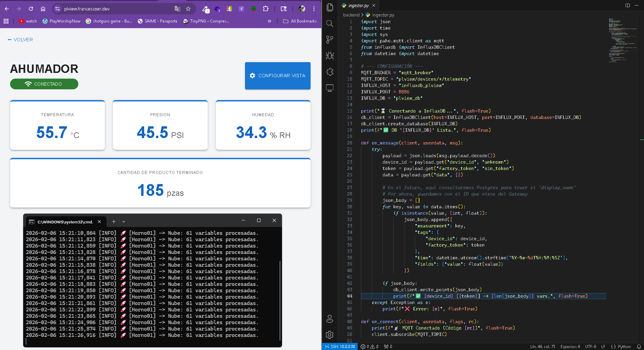Open the Search panel in VS Code
The height and width of the screenshot is (350, 644).
pyautogui.click(x=330, y=23)
